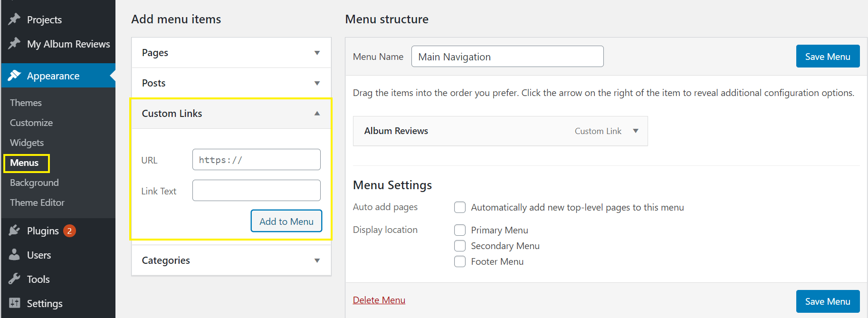Image resolution: width=868 pixels, height=318 pixels.
Task: Expand the Pages panel arrow
Action: pyautogui.click(x=317, y=53)
